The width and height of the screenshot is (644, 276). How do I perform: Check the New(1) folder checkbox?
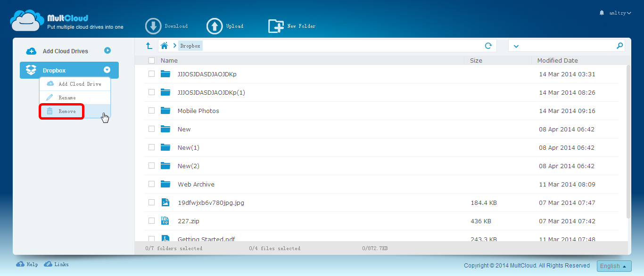coord(151,147)
